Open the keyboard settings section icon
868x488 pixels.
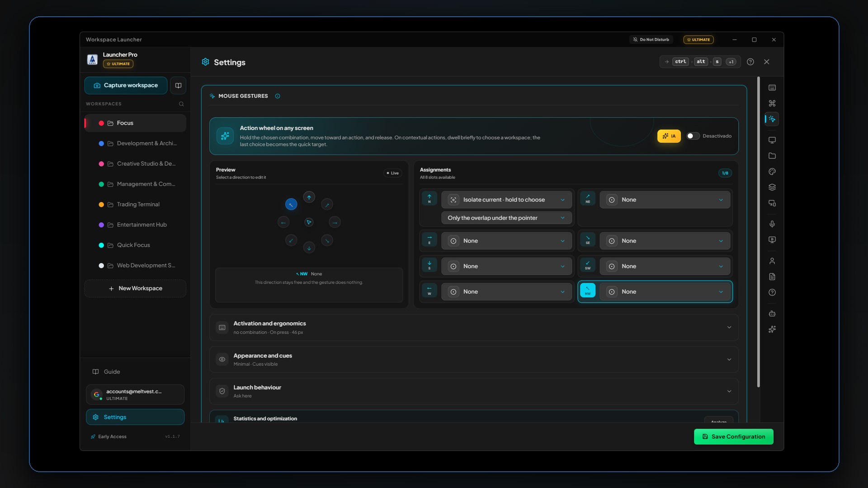point(772,88)
